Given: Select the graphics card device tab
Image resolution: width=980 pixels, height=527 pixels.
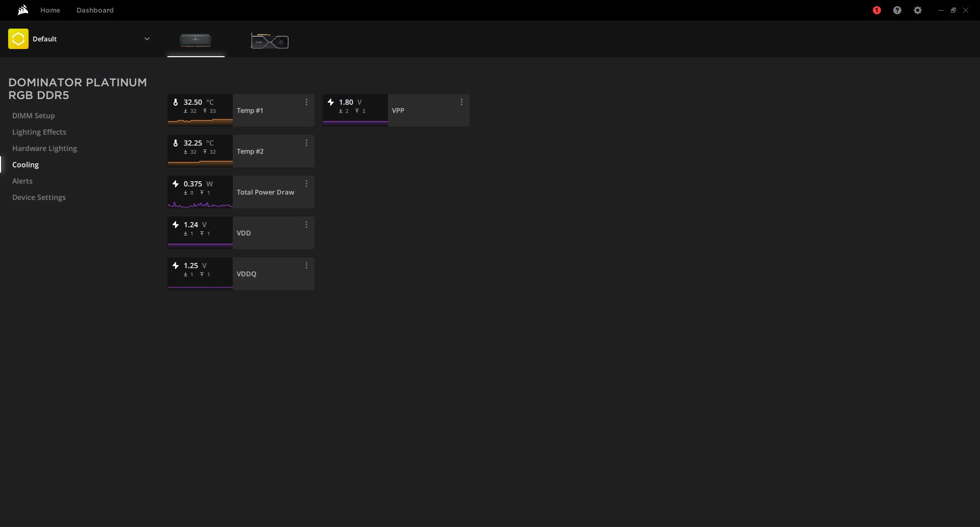Looking at the screenshot, I should point(269,41).
